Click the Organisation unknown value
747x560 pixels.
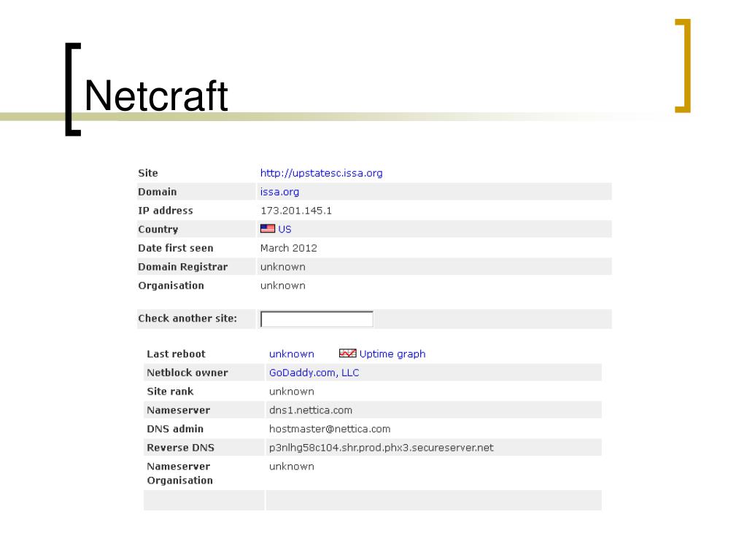point(282,286)
